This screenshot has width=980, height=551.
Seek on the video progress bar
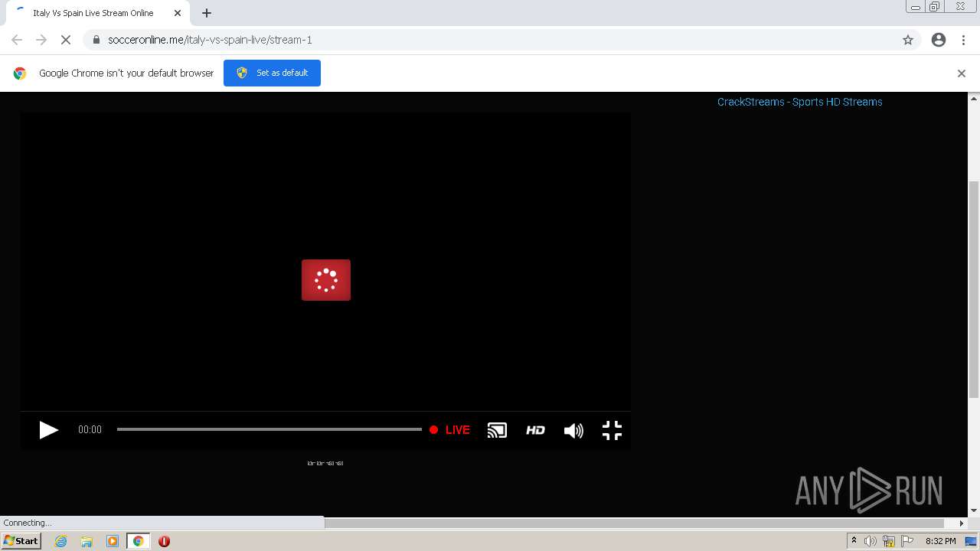pyautogui.click(x=269, y=429)
